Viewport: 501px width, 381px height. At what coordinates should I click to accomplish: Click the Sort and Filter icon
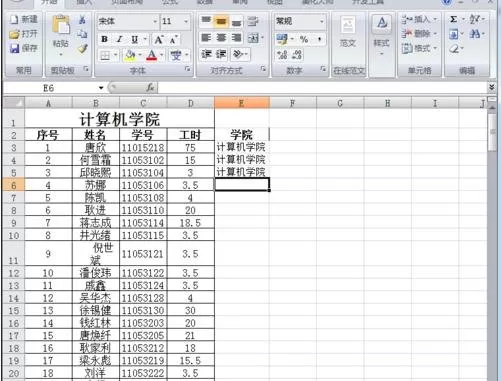pos(474,19)
